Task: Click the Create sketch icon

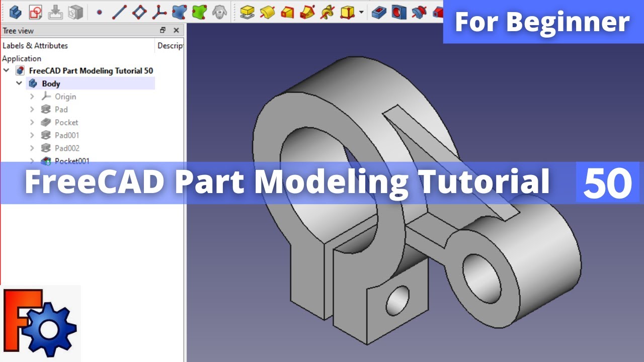Action: click(35, 12)
